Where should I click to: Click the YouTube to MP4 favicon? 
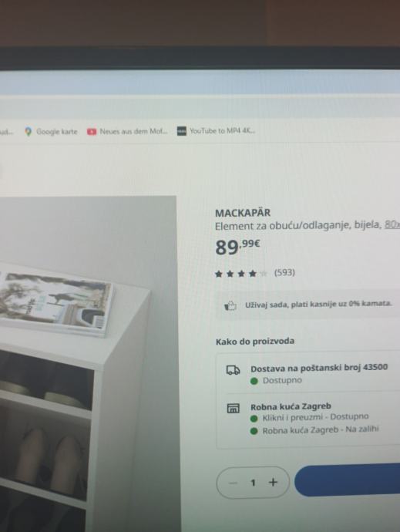182,131
